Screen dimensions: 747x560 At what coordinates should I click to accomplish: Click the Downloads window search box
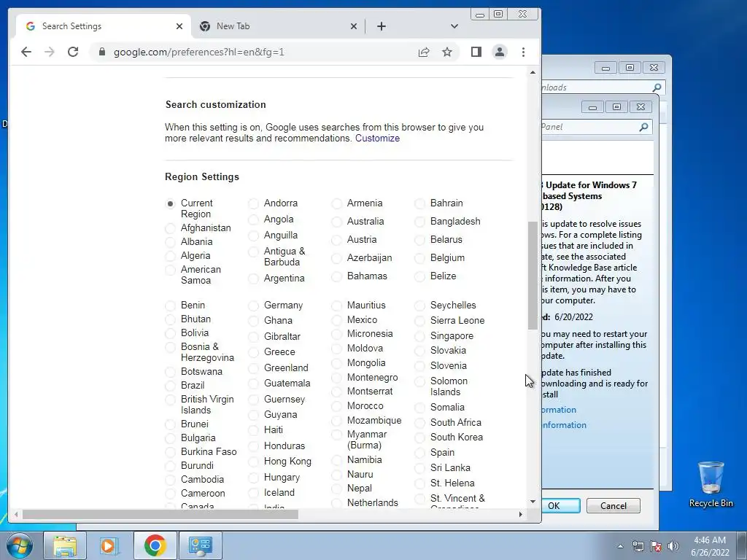603,87
